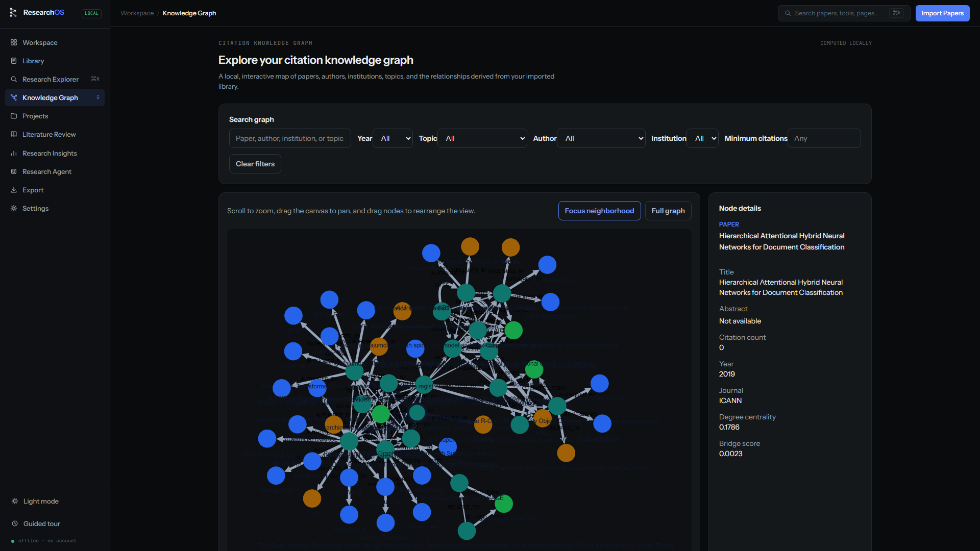The height and width of the screenshot is (551, 980).
Task: Open the Year filter dropdown
Action: [x=393, y=138]
